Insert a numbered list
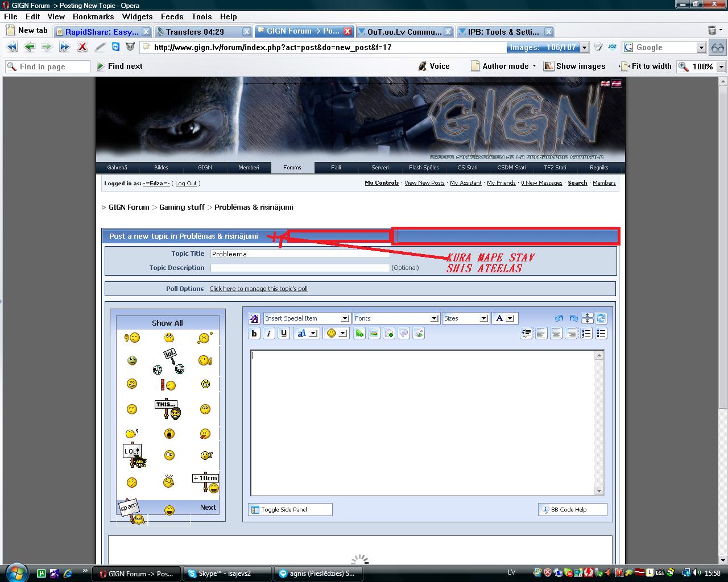The height and width of the screenshot is (582, 728). (586, 334)
